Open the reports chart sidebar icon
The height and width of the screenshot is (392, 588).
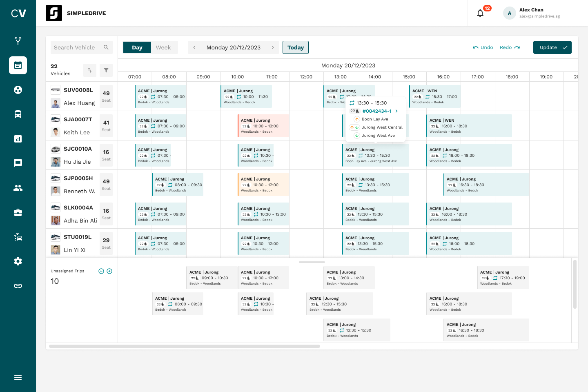tap(18, 139)
